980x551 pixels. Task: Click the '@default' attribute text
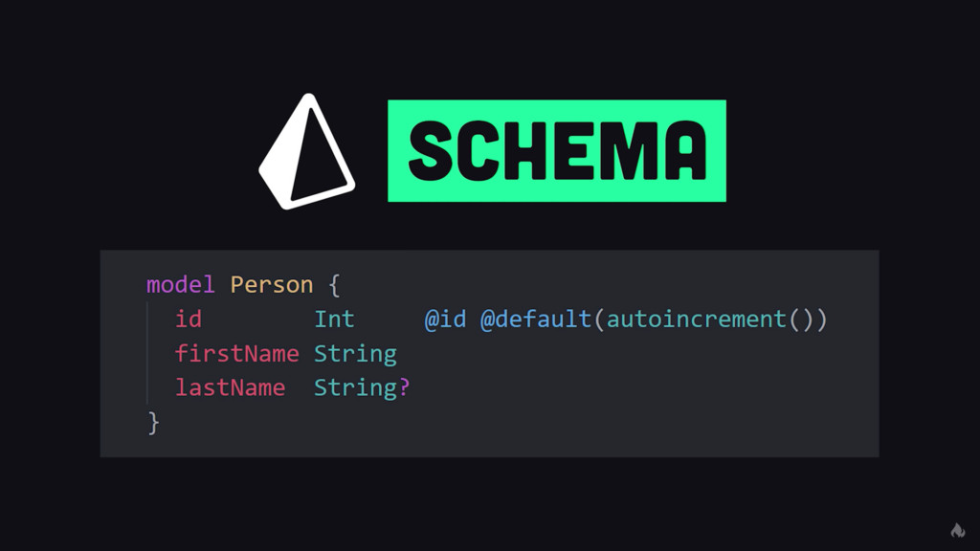536,320
